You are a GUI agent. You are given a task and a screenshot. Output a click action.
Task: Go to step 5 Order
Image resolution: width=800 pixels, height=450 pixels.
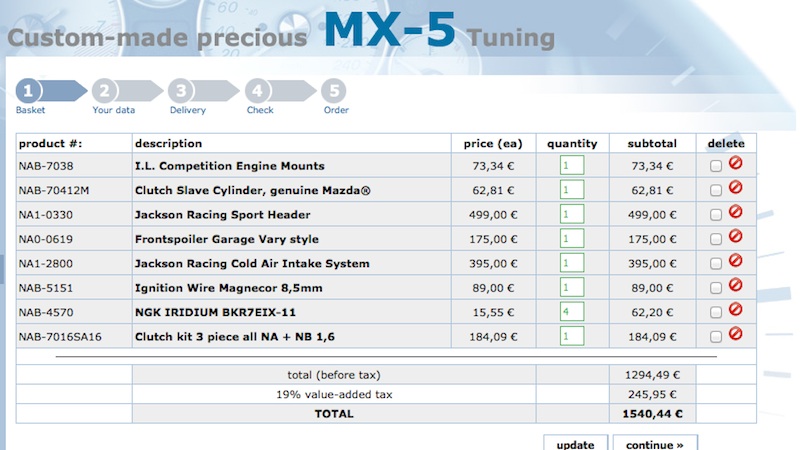335,96
